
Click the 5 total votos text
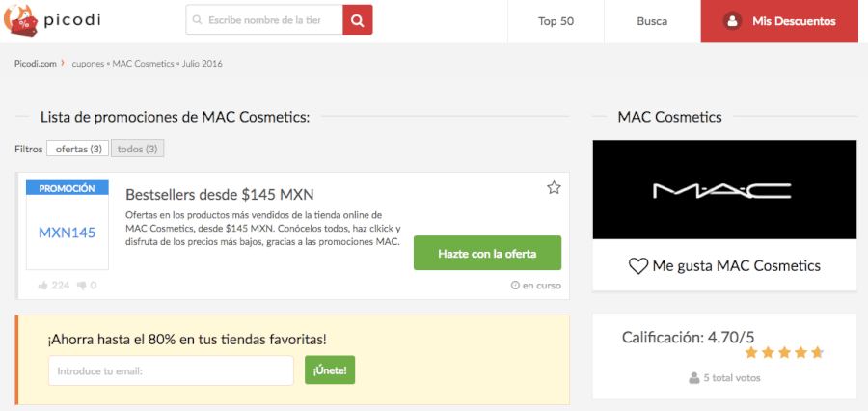pos(732,378)
